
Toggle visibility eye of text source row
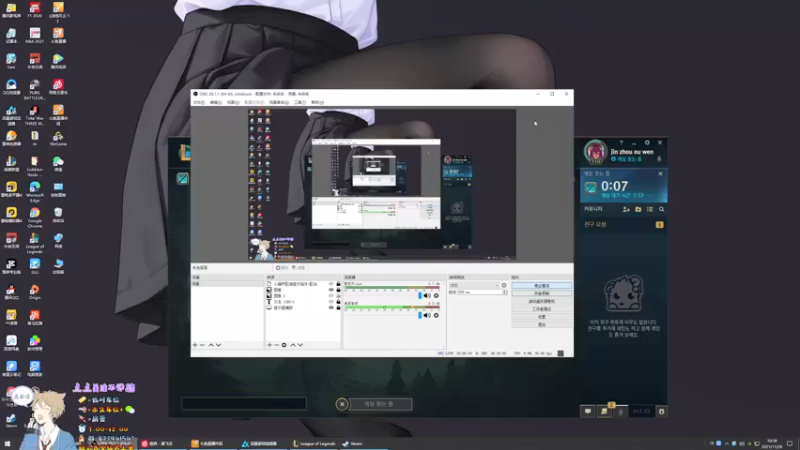(x=331, y=302)
